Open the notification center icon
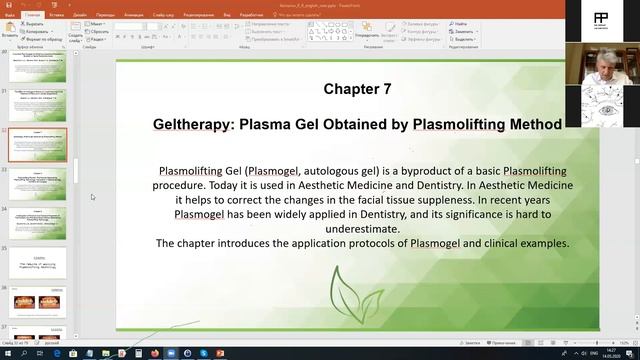Image resolution: width=640 pixels, height=360 pixels. [x=630, y=353]
